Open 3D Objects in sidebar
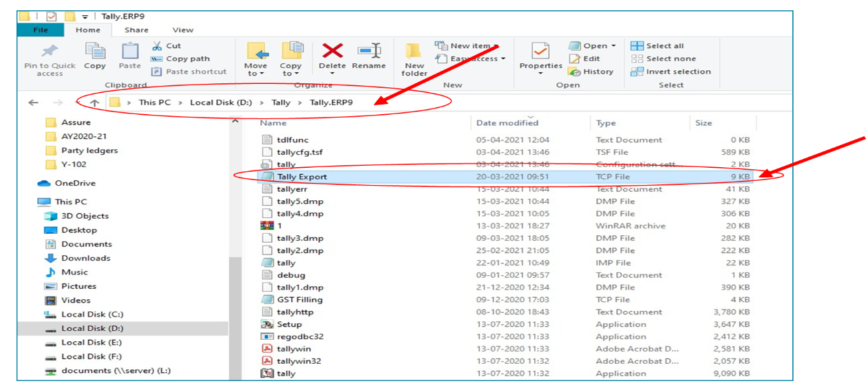Viewport: 868px width, 390px height. click(75, 216)
